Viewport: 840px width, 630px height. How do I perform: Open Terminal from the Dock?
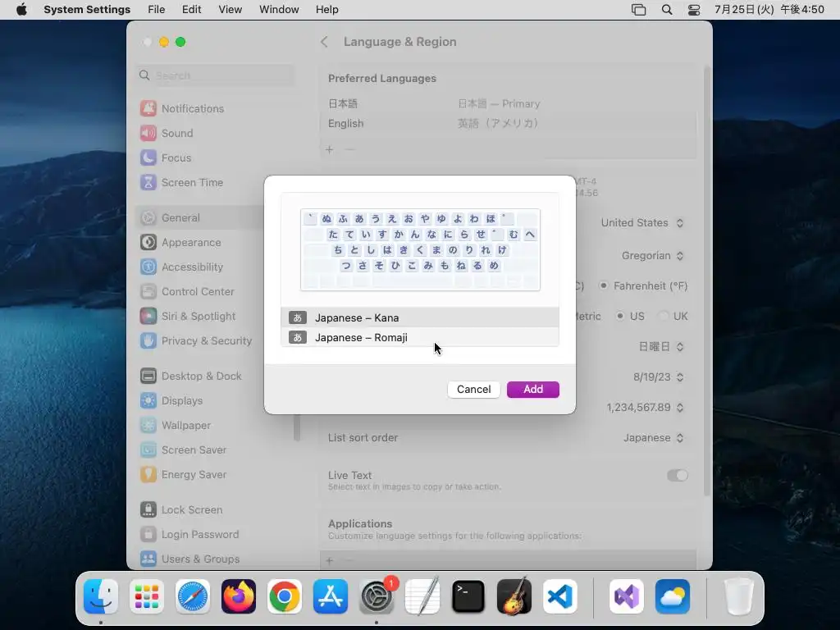[x=468, y=596]
